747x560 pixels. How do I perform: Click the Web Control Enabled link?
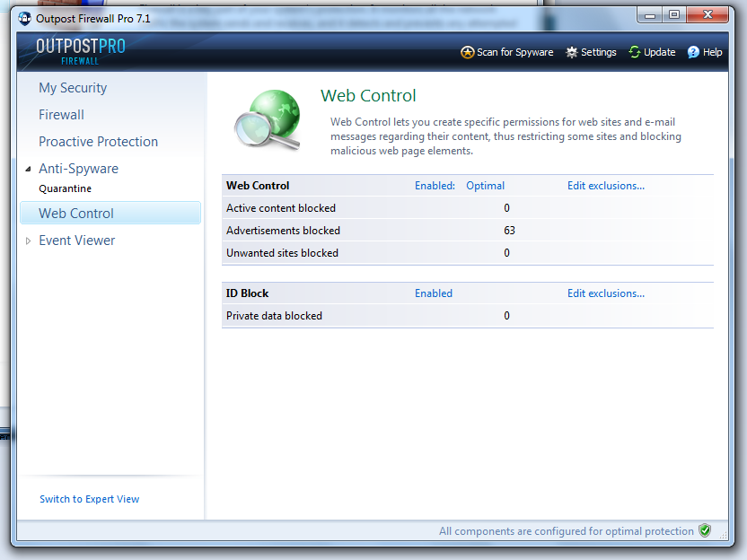coord(435,186)
